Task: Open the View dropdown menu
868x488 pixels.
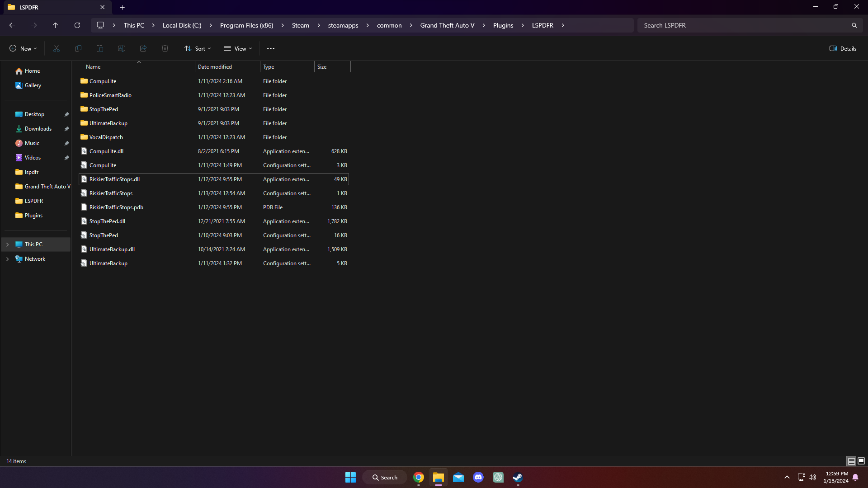Action: [238, 48]
